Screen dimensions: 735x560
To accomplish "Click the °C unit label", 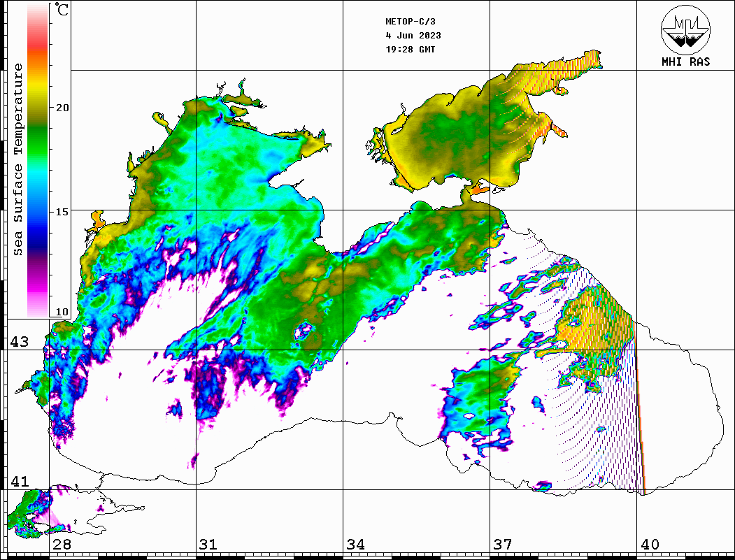I will click(x=62, y=9).
